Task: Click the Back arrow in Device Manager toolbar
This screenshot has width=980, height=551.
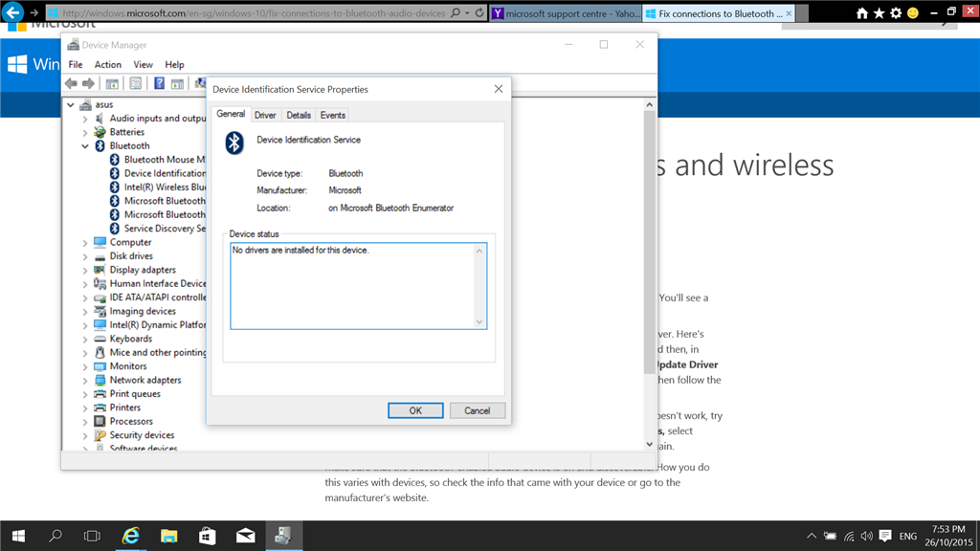Action: [71, 83]
